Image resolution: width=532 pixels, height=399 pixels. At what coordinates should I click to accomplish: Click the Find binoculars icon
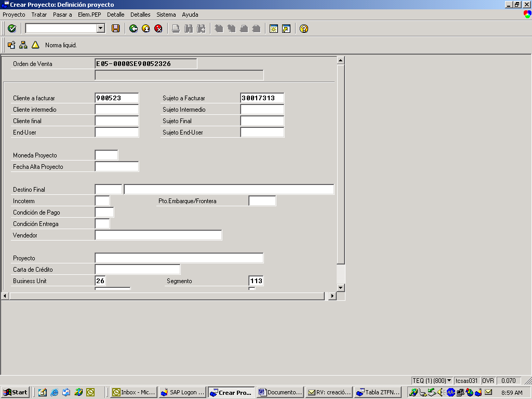click(x=189, y=29)
